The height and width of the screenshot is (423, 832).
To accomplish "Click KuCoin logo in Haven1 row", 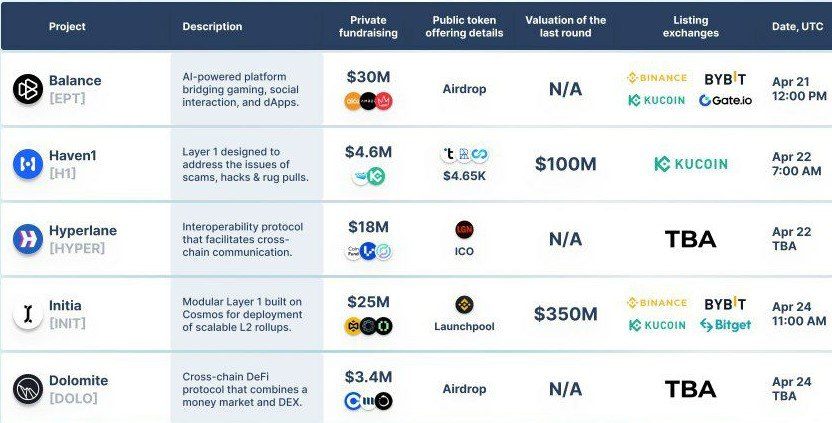I will [x=690, y=164].
